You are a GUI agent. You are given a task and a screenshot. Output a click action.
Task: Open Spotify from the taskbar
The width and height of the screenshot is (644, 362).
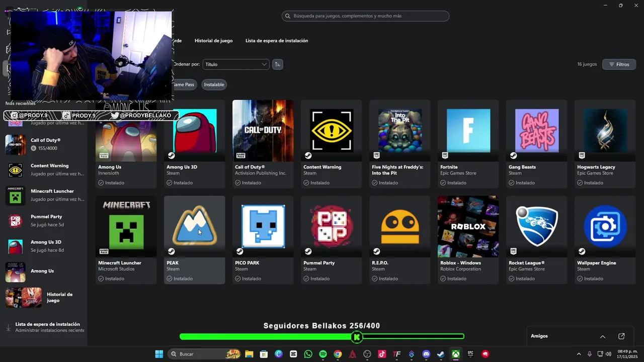pos(323,354)
